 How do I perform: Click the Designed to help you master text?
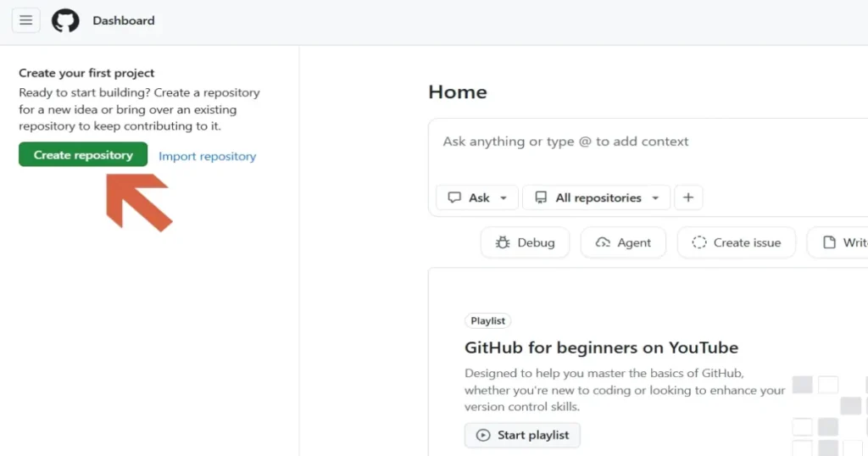[625, 390]
